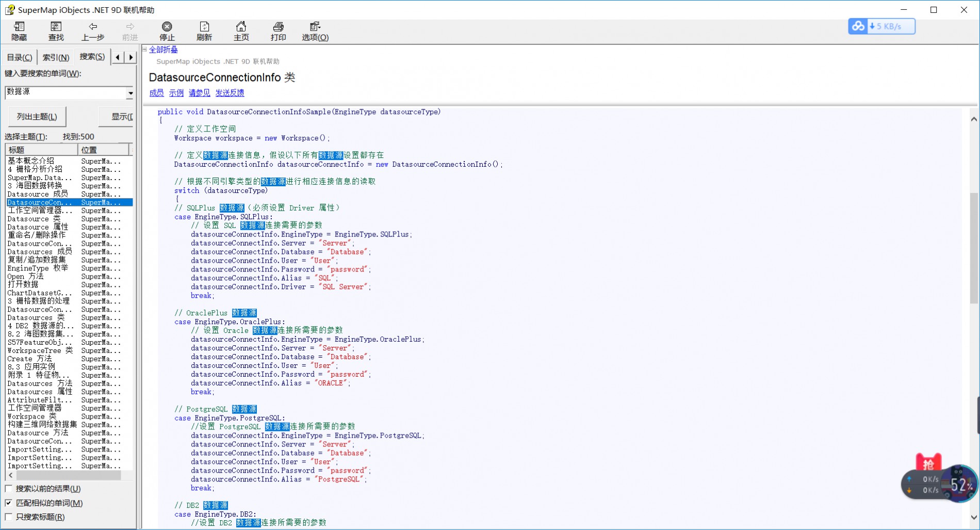Screen dimensions: 980x530
Task: Go back with 上一步 icon
Action: [93, 31]
